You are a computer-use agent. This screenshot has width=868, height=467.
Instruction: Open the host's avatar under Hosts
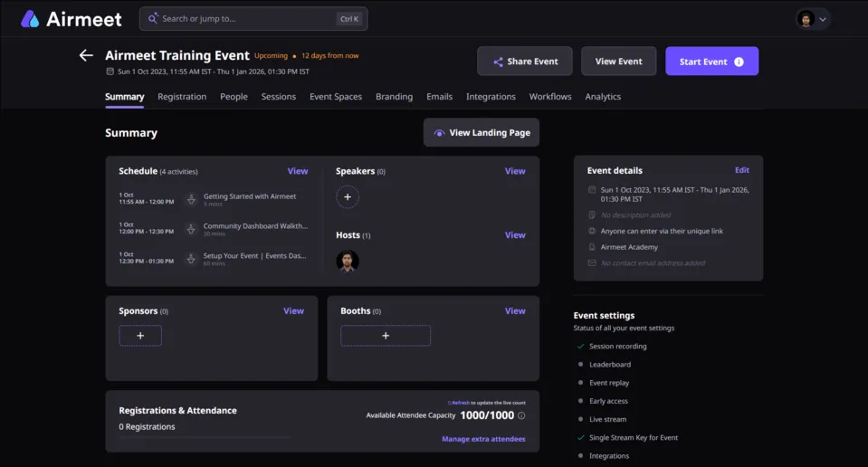347,261
